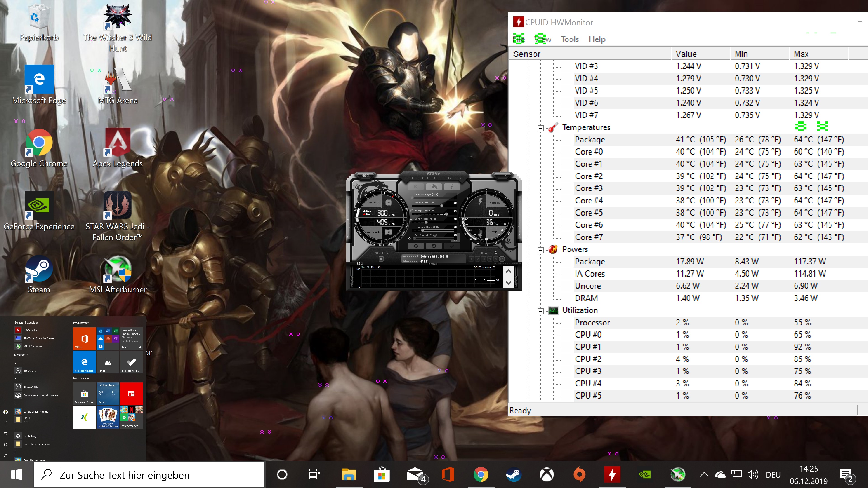Open MSI Afterburner settings gear button
The height and width of the screenshot is (488, 868).
click(x=416, y=246)
